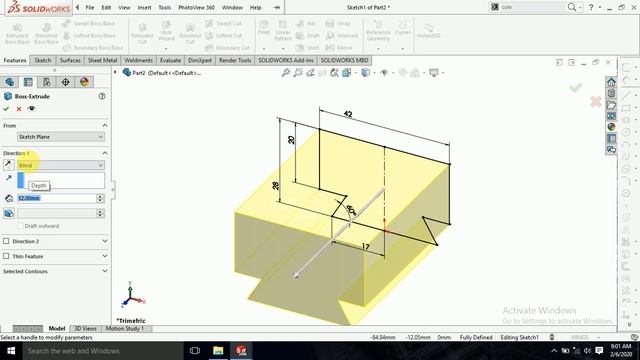Open the FeatureManager design tree tab
This screenshot has width=640, height=360.
(10, 82)
